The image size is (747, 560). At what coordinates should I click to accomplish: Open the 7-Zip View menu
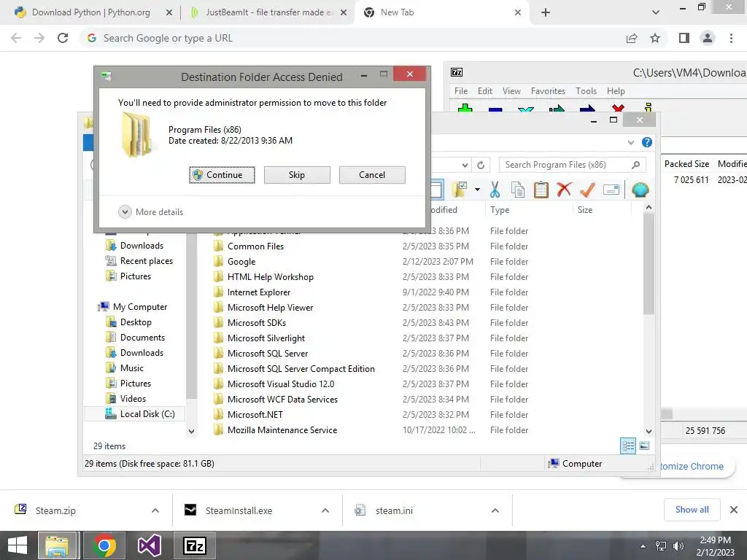pos(511,91)
